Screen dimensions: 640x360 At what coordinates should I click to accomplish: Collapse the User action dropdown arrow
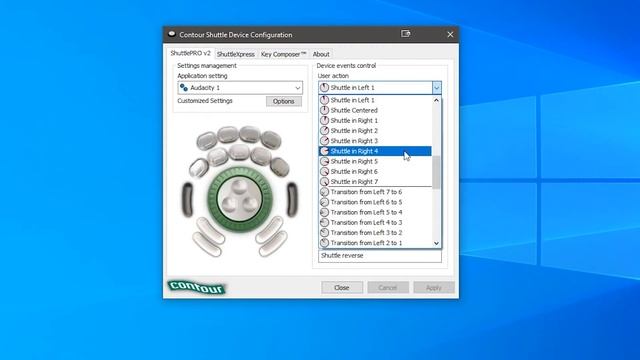(437, 88)
